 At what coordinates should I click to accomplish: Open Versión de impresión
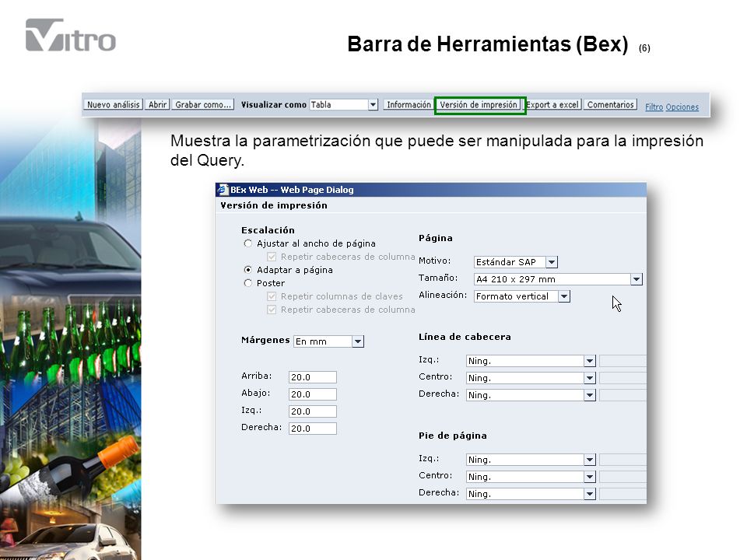[479, 105]
